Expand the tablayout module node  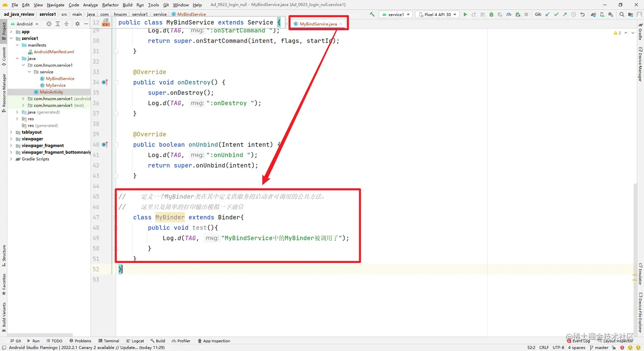point(11,132)
